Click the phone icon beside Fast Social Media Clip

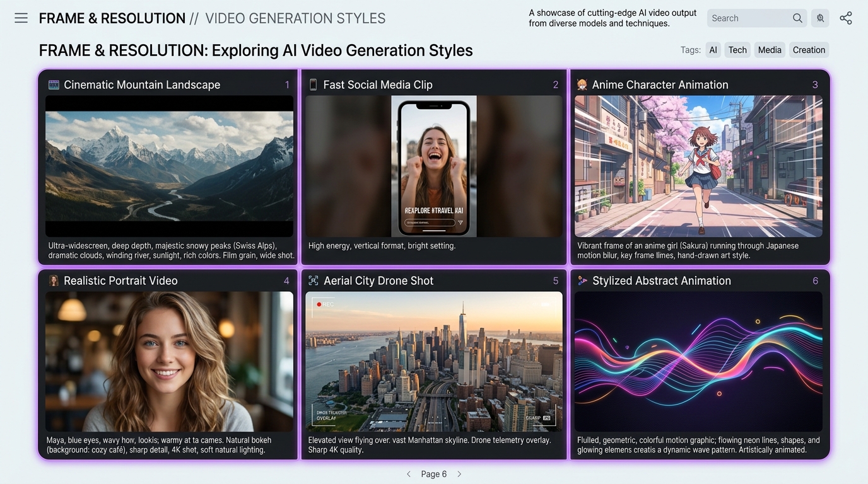[x=313, y=85]
